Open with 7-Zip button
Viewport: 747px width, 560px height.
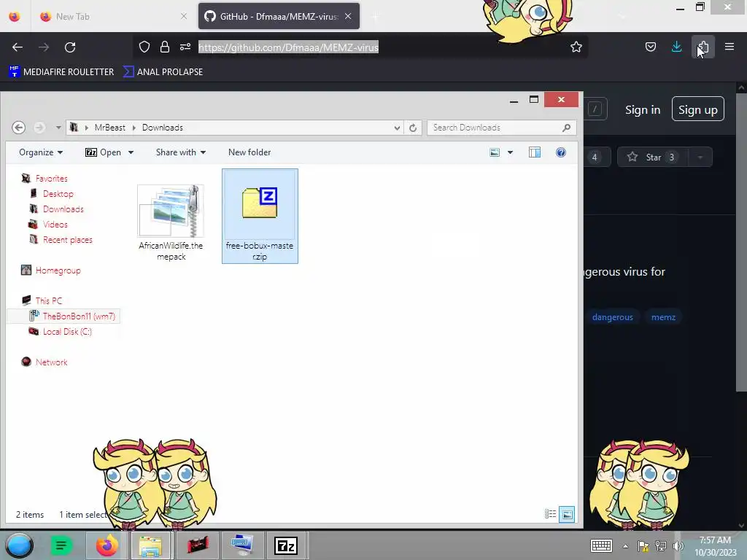[103, 152]
